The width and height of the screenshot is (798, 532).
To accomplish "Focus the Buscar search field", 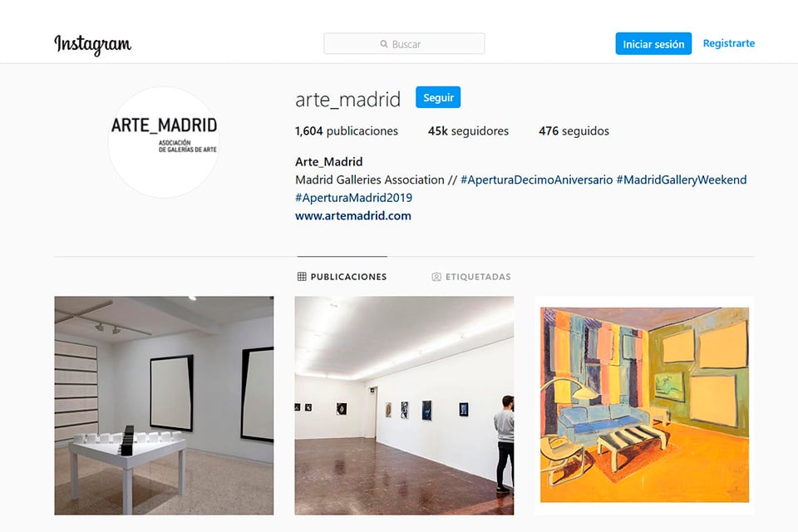I will (404, 44).
